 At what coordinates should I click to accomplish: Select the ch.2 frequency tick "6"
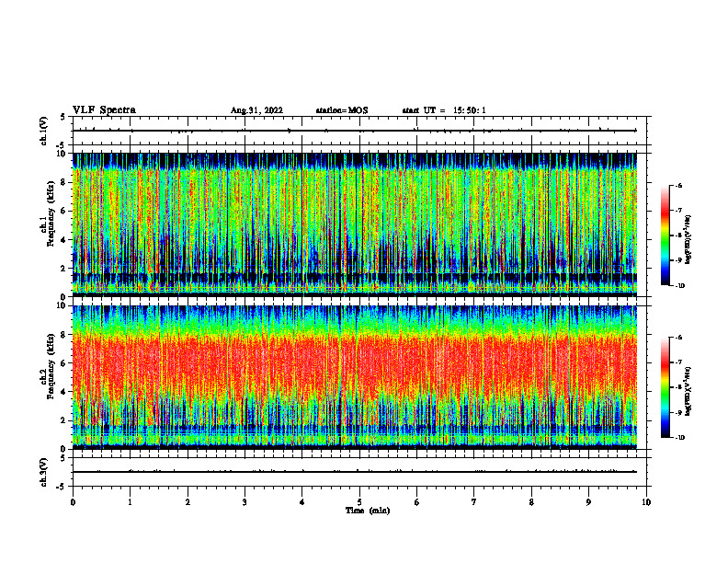[x=64, y=363]
